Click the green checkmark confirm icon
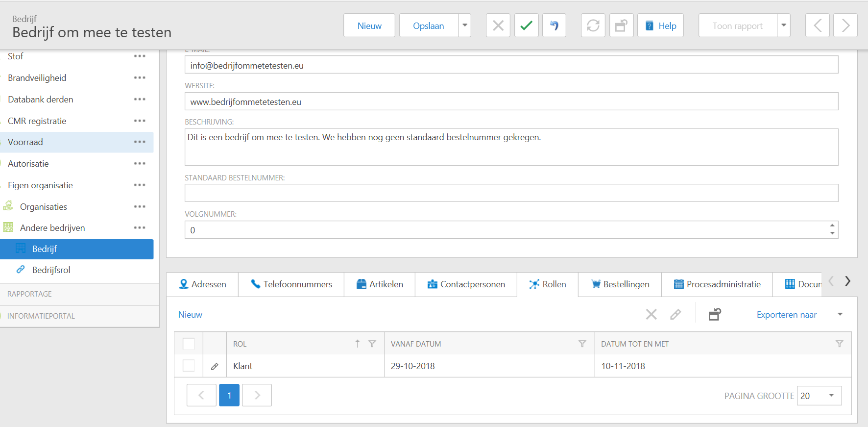The width and height of the screenshot is (868, 427). pos(526,25)
